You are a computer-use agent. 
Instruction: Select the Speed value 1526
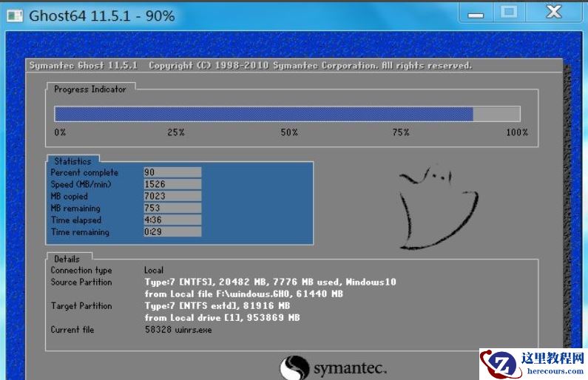click(x=172, y=184)
